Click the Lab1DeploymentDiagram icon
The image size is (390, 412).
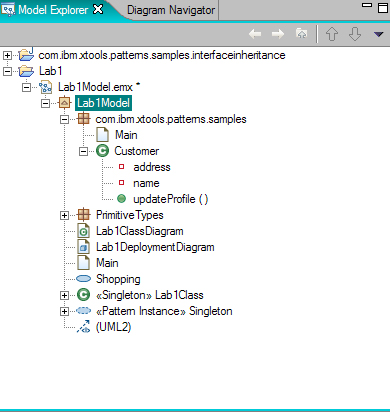83,247
